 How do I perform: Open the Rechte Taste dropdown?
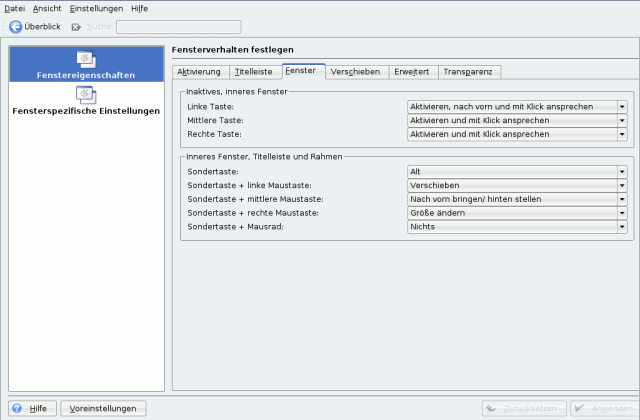(x=517, y=134)
